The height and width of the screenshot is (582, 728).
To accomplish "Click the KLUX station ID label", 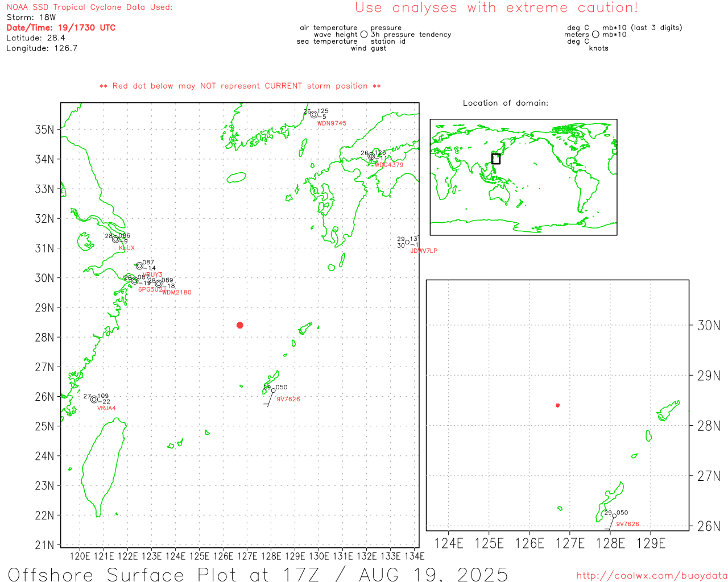I will coord(127,248).
